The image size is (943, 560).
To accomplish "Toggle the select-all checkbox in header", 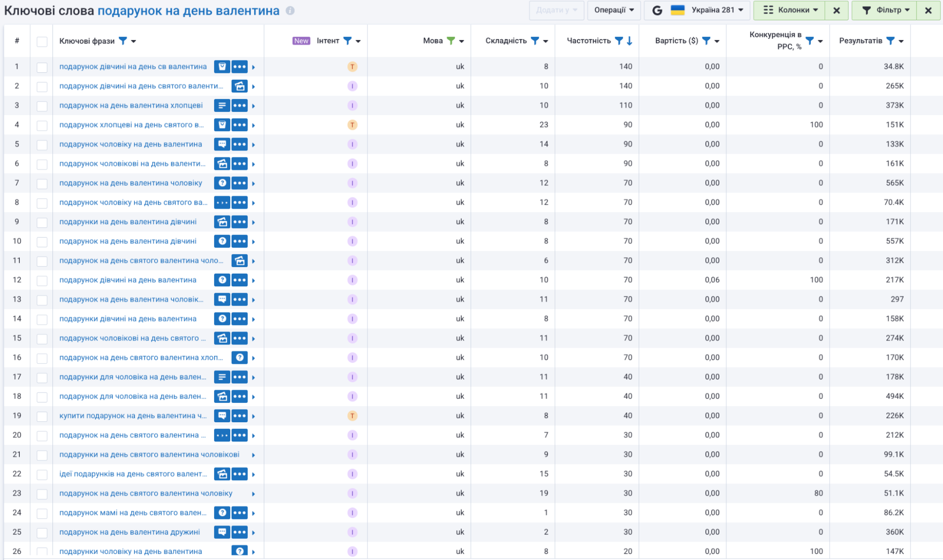I will point(42,42).
